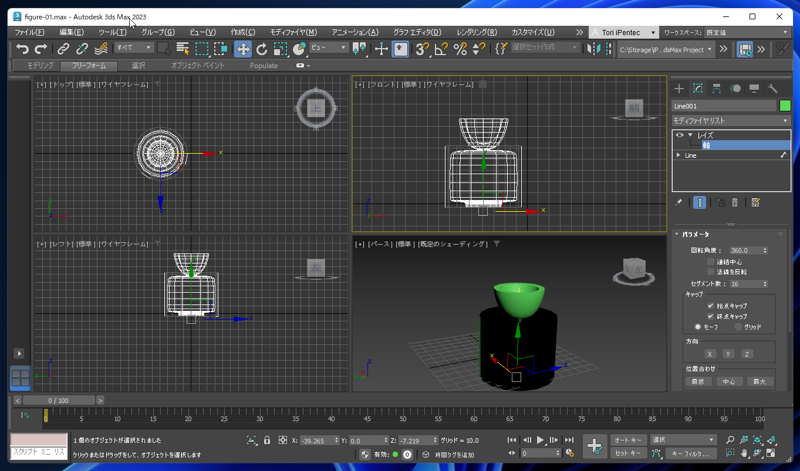Image resolution: width=800 pixels, height=471 pixels.
Task: Toggle Show End Result in modifier stack
Action: (699, 203)
